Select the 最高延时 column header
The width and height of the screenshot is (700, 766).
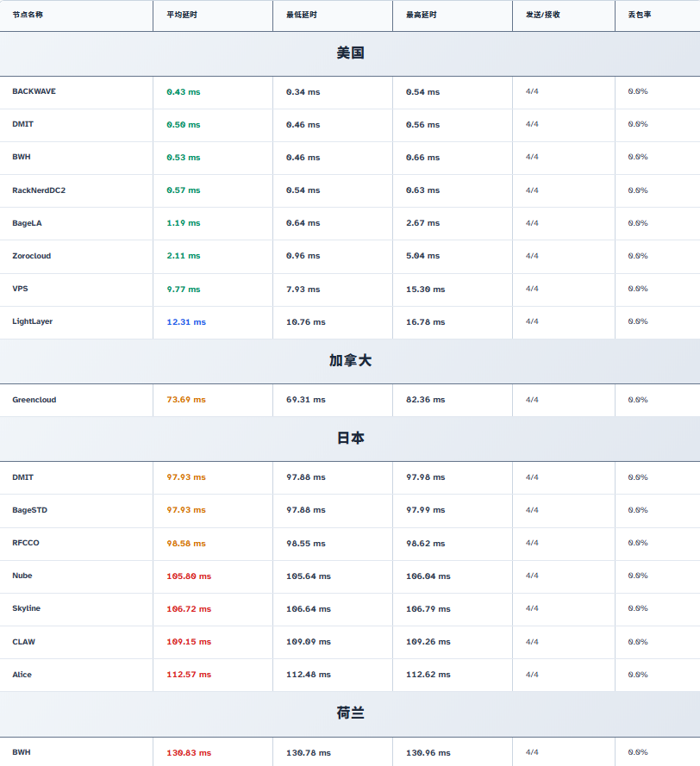[422, 16]
